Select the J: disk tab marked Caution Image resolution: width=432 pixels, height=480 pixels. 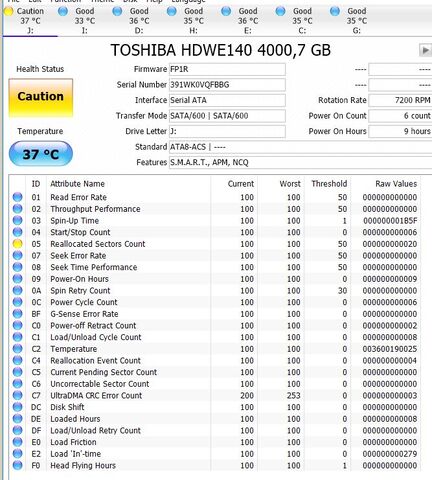pyautogui.click(x=29, y=21)
